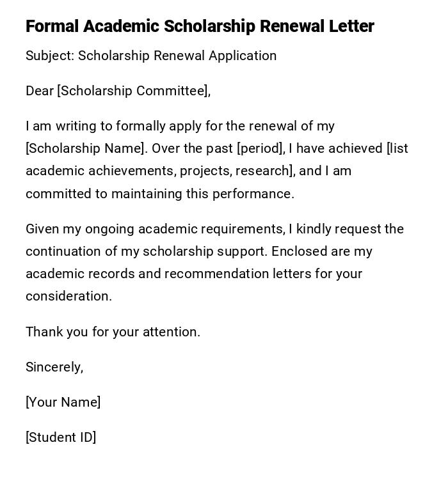Select the [Student ID] placeholder
Image resolution: width=448 pixels, height=477 pixels.
(x=61, y=437)
